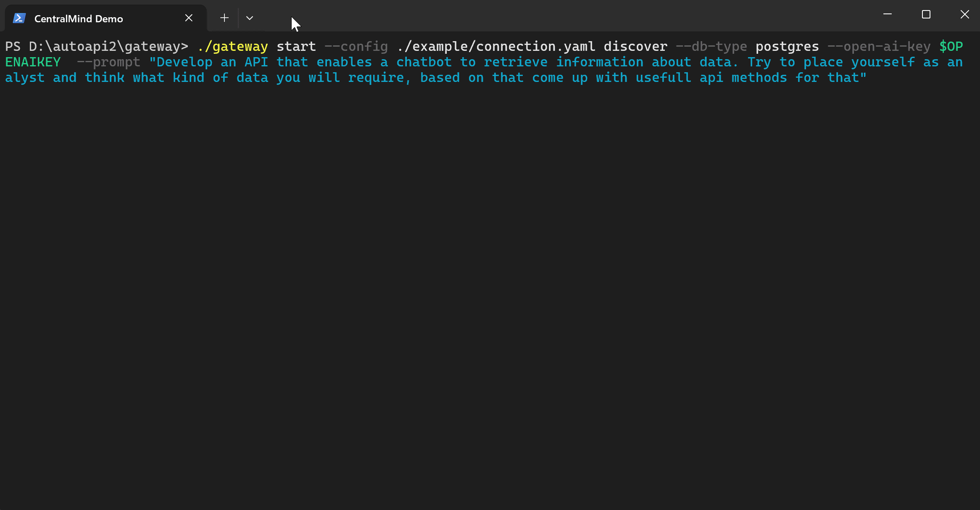This screenshot has height=510, width=980.
Task: Click the yellow ./gateway command text
Action: [x=232, y=47]
